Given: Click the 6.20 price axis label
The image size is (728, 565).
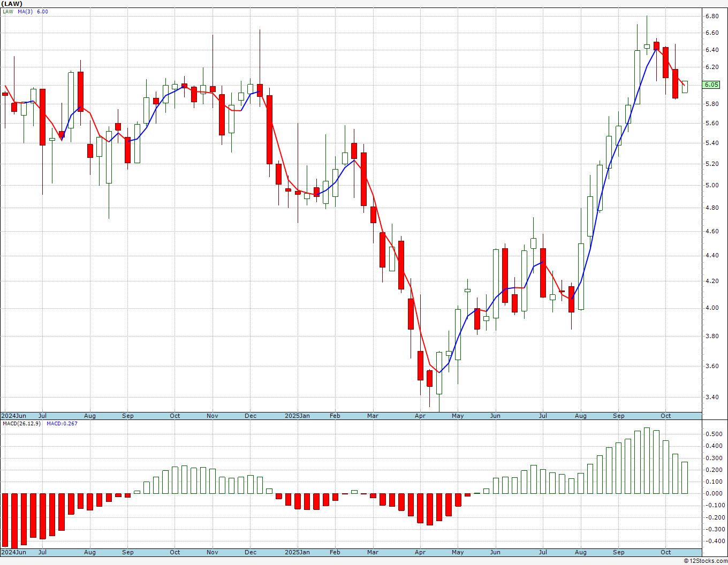Looking at the screenshot, I should (711, 67).
